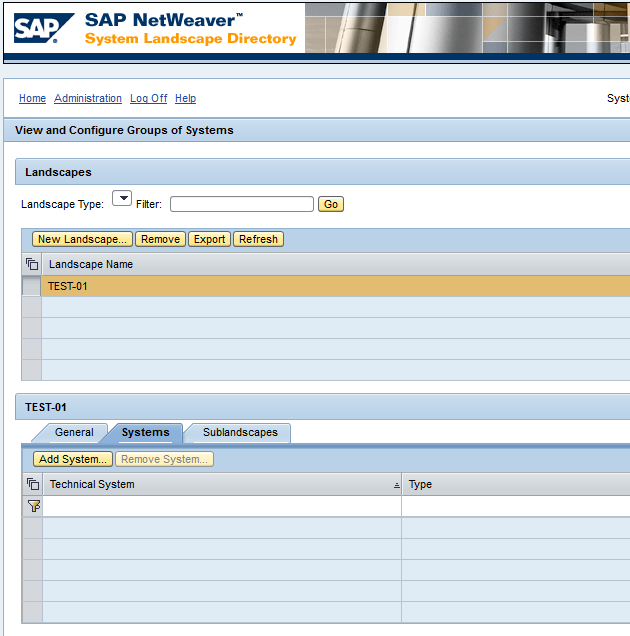This screenshot has width=630, height=636.
Task: Click sort indicator in Technical System column
Action: point(396,485)
